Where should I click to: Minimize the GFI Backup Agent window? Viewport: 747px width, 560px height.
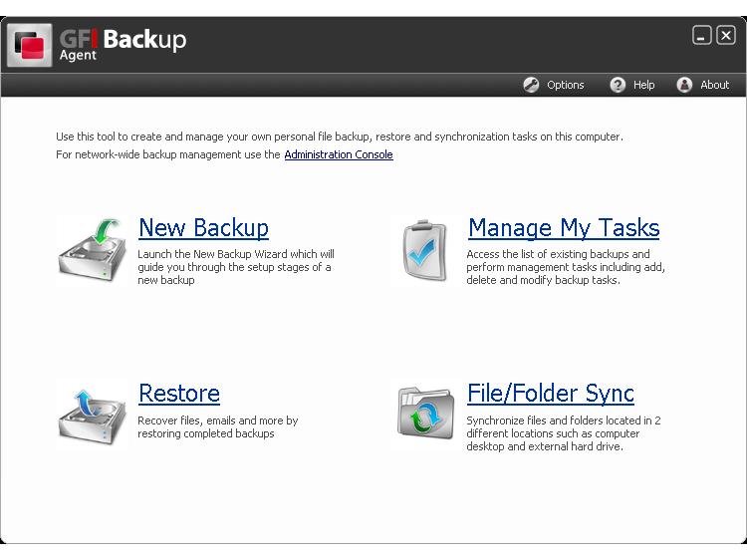click(702, 36)
